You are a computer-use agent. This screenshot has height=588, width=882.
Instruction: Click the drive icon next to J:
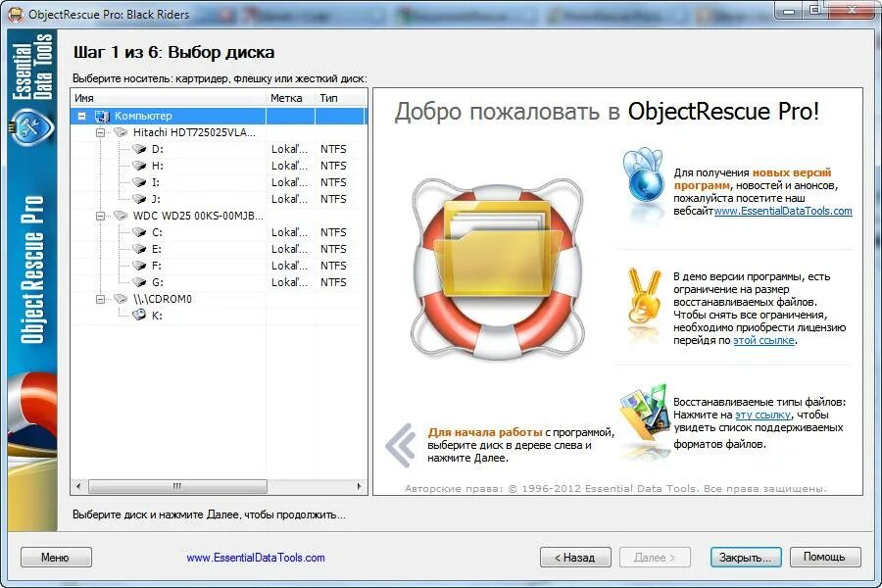[139, 199]
